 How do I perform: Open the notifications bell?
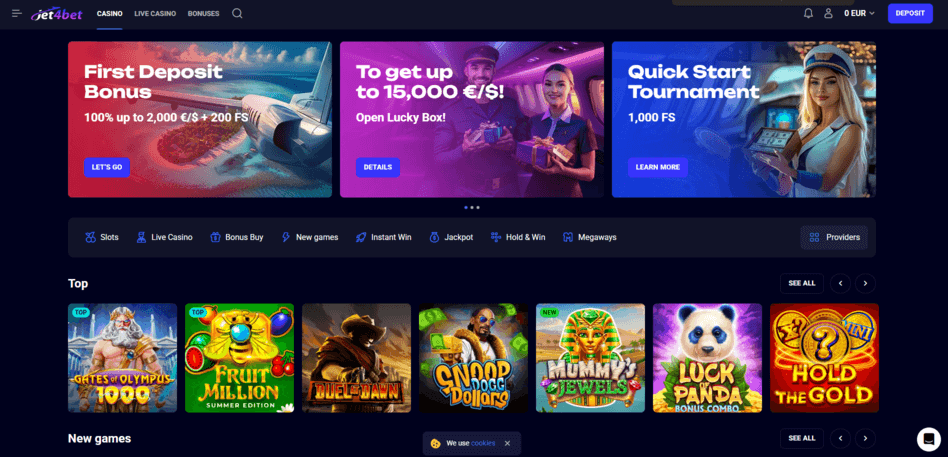[x=808, y=13]
